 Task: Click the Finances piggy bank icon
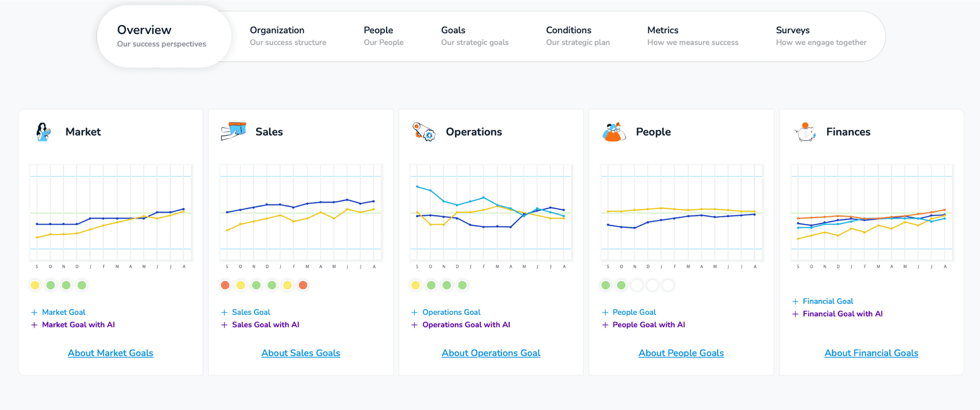click(x=805, y=132)
